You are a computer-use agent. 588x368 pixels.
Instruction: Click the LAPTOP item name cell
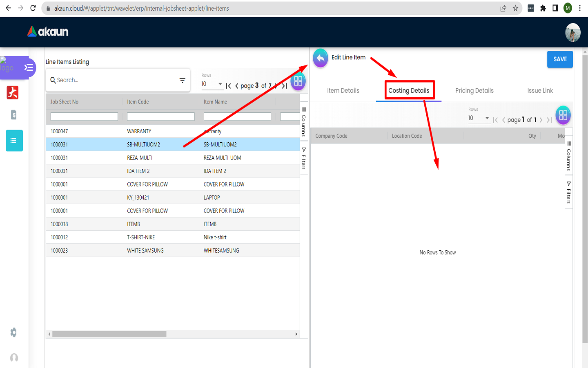(x=212, y=197)
